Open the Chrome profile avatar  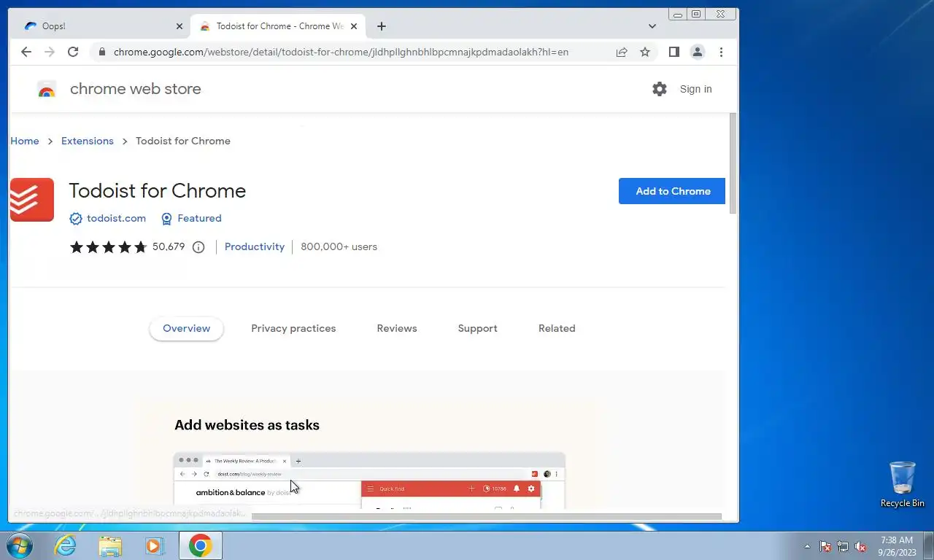pos(698,52)
